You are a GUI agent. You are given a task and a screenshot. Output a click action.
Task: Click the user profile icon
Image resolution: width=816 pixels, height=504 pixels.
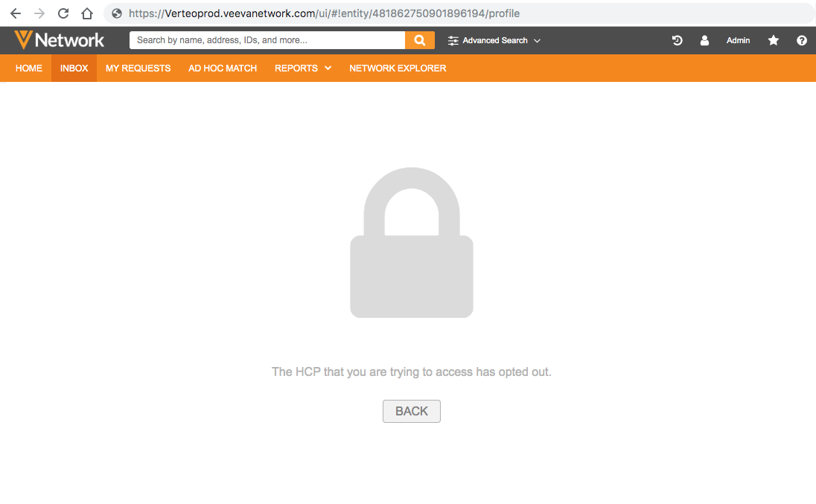pos(704,40)
